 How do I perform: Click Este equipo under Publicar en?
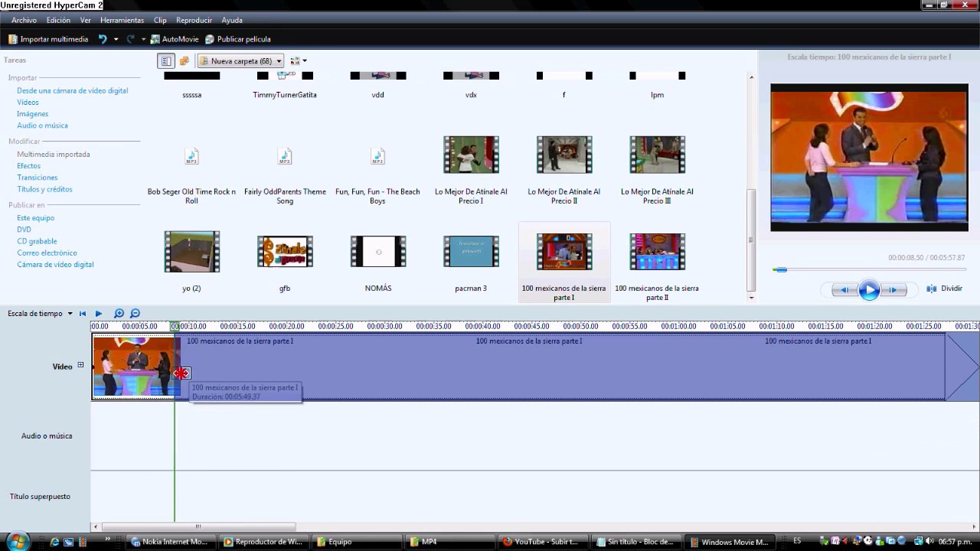pos(36,217)
